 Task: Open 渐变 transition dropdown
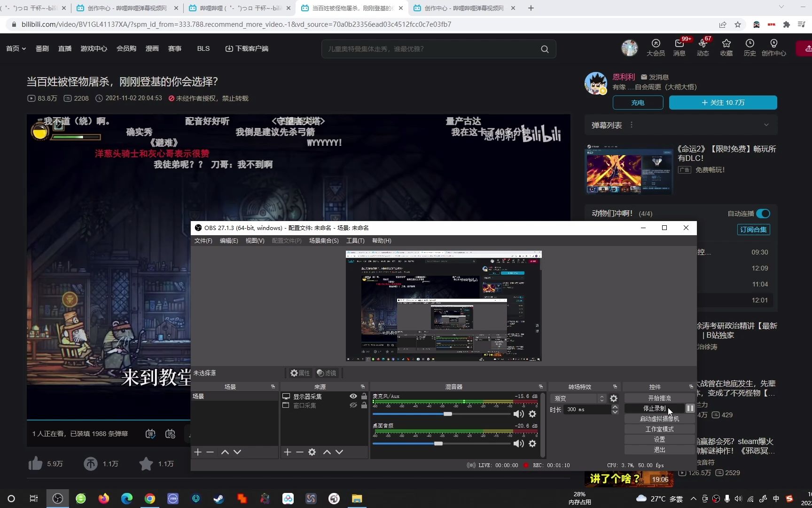pos(578,398)
